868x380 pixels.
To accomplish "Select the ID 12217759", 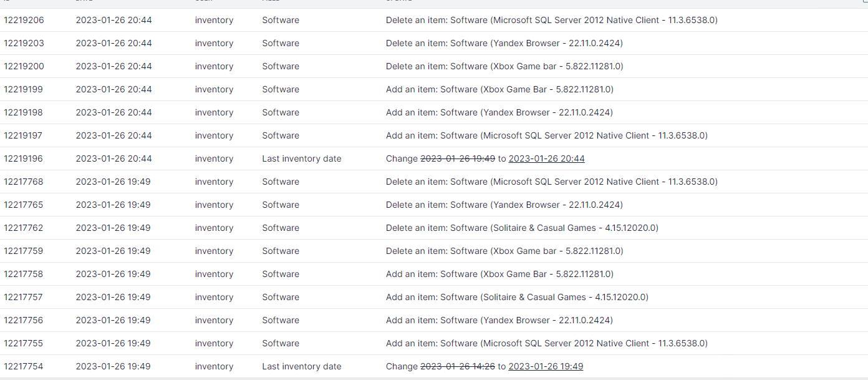I will tap(24, 251).
